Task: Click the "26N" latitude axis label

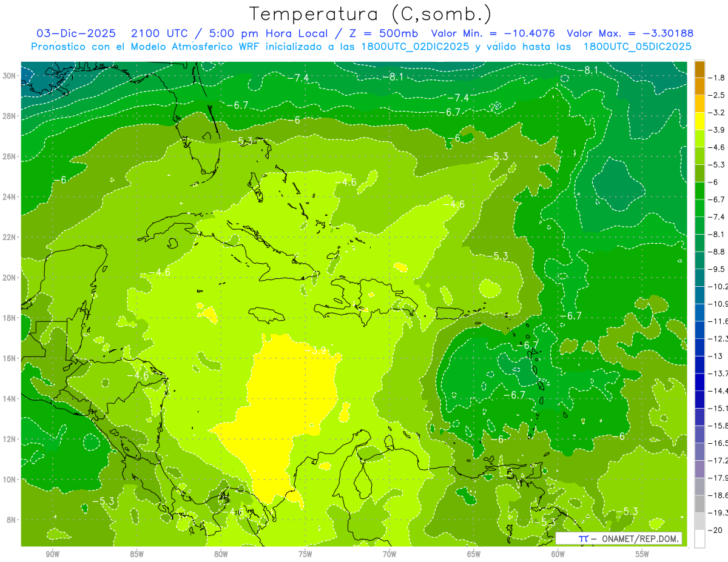Action: click(x=9, y=156)
